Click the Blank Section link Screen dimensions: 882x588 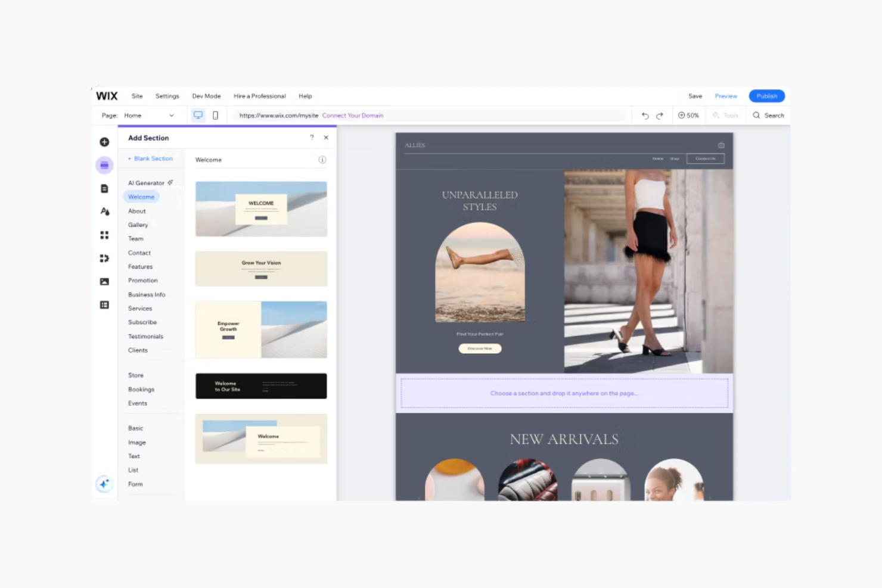pyautogui.click(x=150, y=158)
